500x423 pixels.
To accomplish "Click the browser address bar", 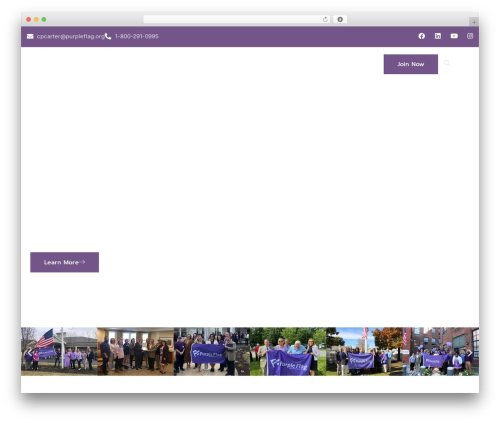I will coord(237,20).
